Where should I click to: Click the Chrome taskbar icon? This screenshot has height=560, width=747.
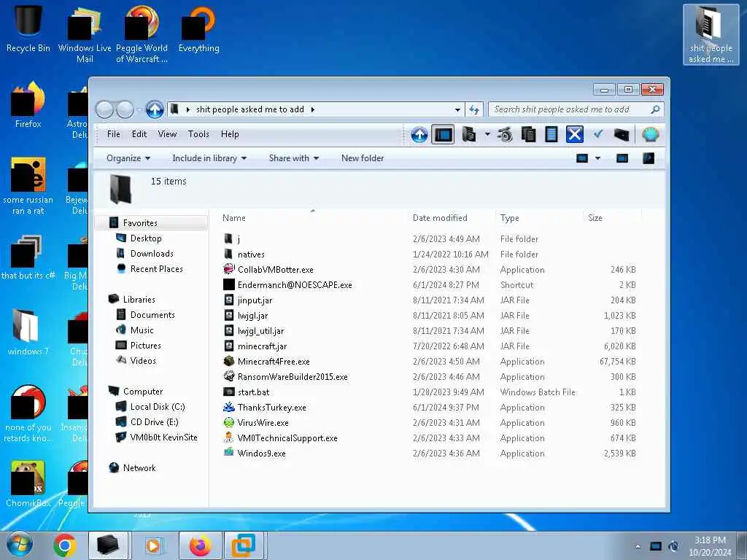pos(65,545)
